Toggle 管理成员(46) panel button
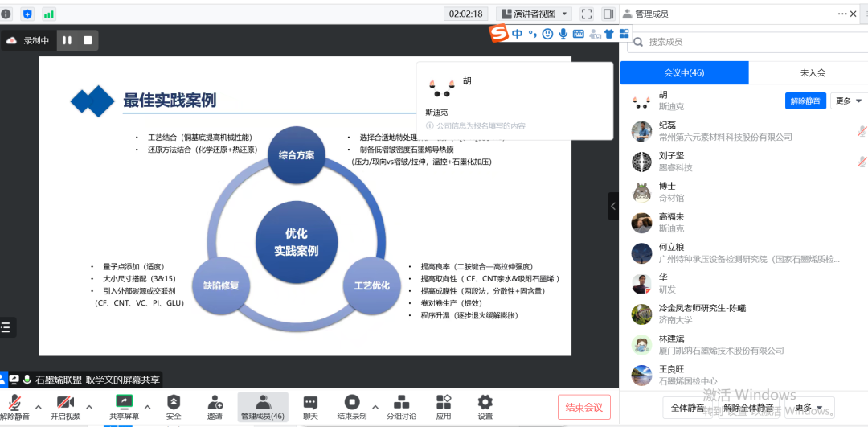 (263, 408)
